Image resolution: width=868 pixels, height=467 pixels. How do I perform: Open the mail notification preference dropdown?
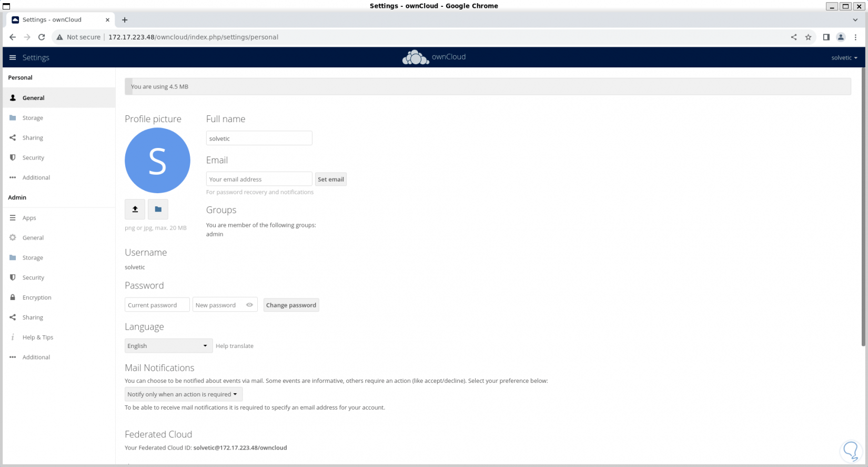184,394
